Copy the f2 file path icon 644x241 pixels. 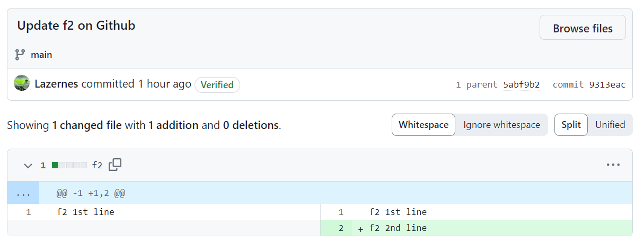115,165
